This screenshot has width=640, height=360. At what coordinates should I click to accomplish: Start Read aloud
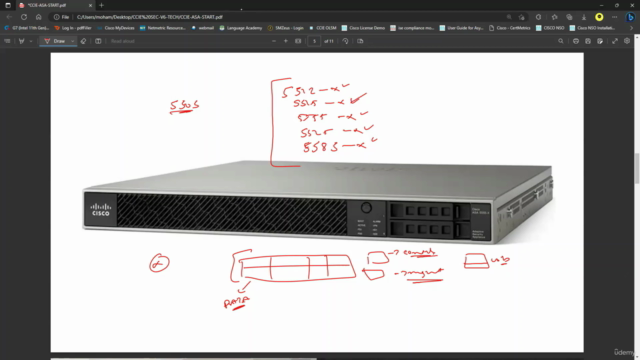coord(122,41)
